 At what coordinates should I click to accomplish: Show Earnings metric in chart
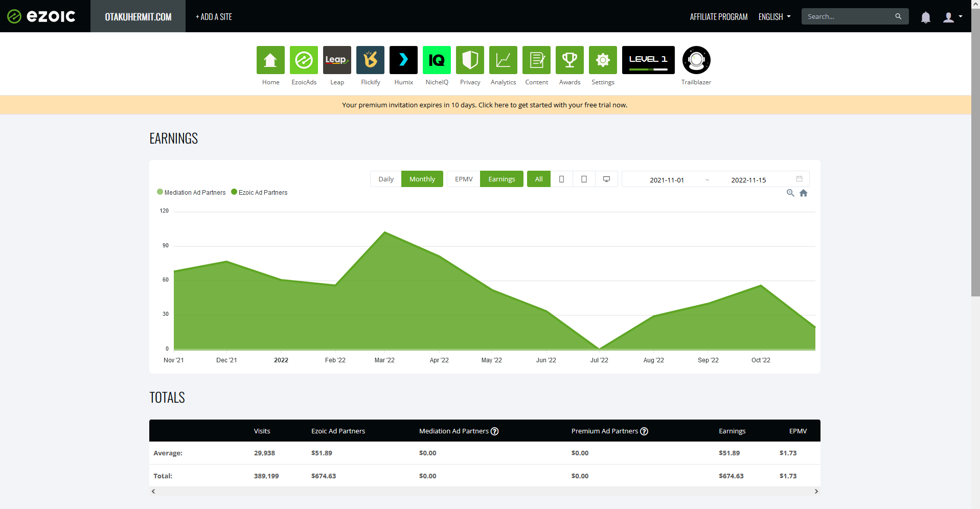tap(502, 179)
